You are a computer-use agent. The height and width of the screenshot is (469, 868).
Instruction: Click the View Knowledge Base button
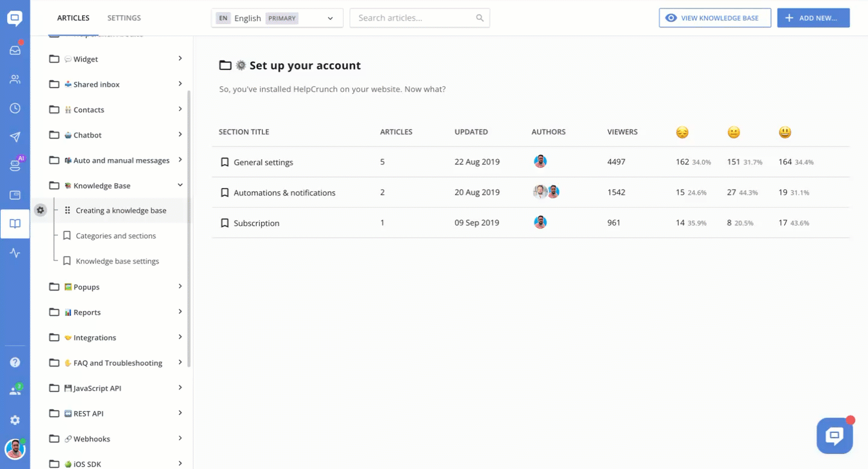(x=714, y=18)
